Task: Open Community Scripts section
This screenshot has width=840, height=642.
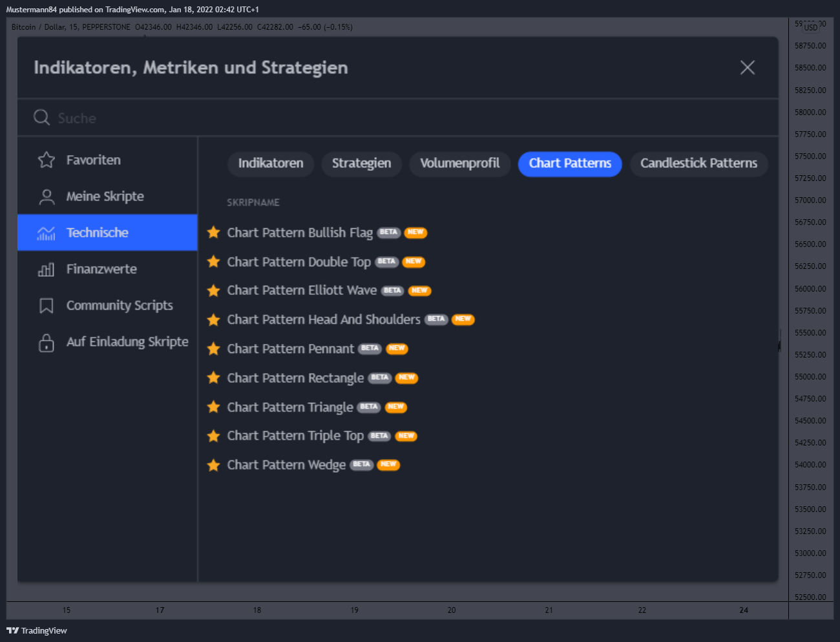Action: (x=107, y=305)
